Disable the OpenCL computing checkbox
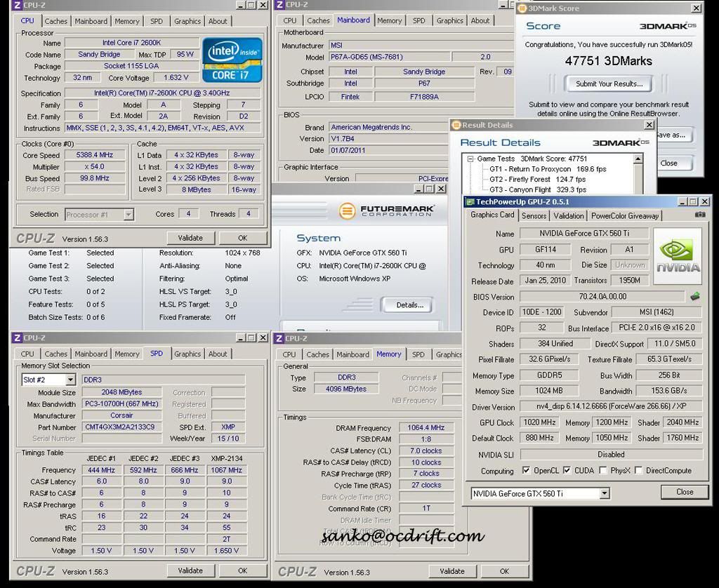This screenshot has width=719, height=588. click(x=525, y=471)
